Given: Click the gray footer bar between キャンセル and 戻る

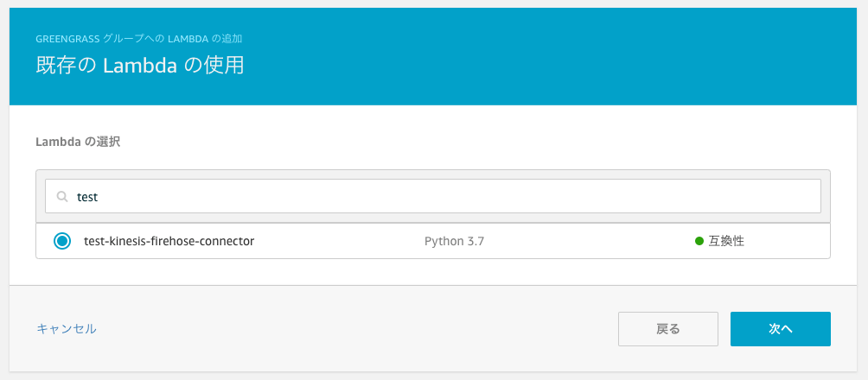Looking at the screenshot, I should click(x=354, y=329).
